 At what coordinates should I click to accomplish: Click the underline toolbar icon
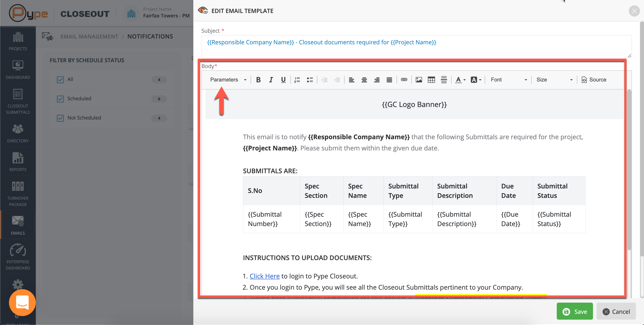(x=283, y=79)
